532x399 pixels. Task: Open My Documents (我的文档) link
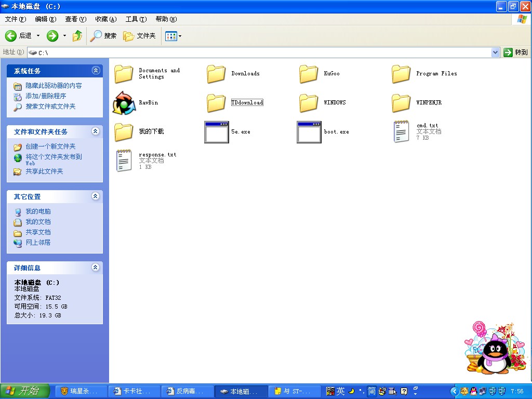click(x=38, y=222)
